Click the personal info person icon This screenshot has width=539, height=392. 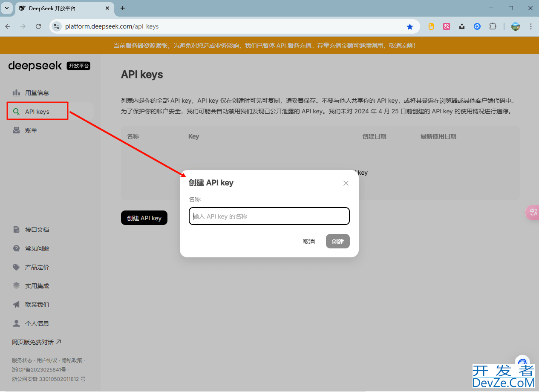click(16, 323)
